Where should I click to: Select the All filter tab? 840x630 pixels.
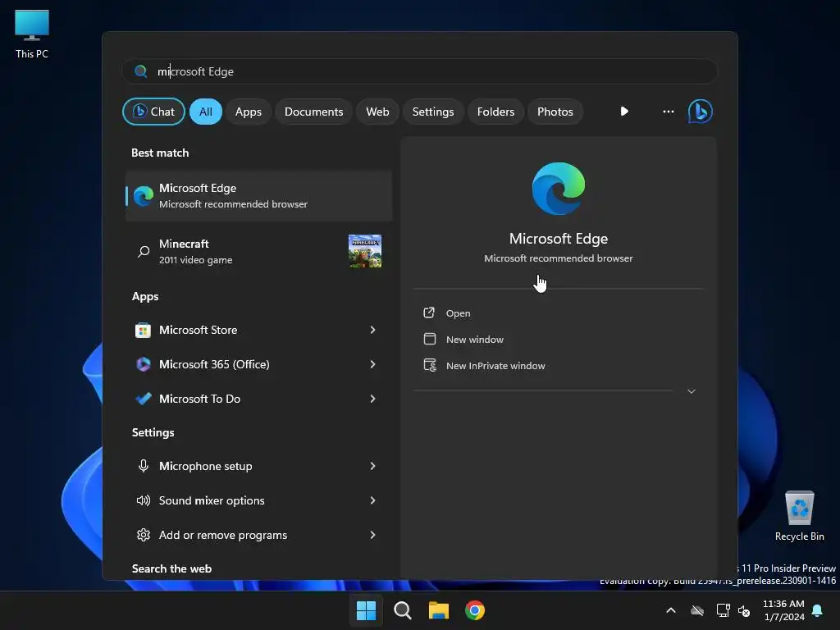206,112
